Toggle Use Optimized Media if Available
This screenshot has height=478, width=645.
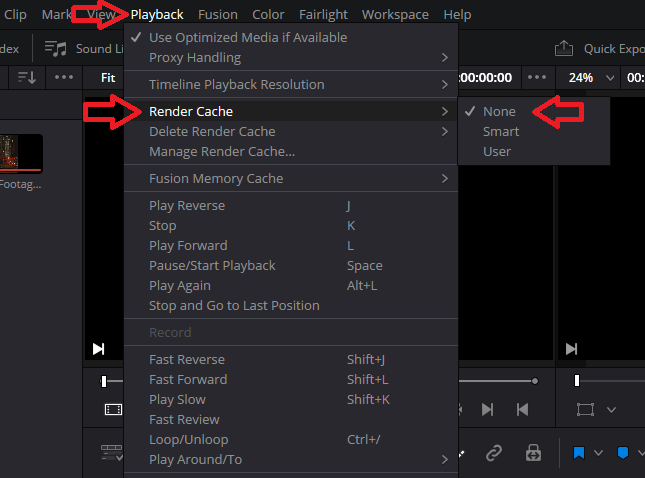click(248, 37)
